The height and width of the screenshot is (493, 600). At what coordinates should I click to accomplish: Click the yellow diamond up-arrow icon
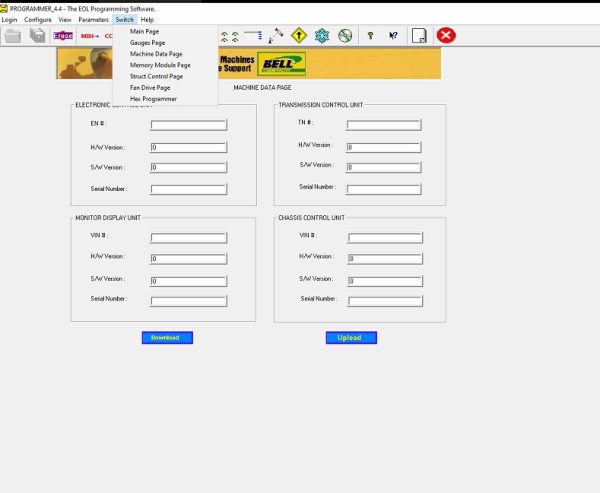(x=299, y=36)
